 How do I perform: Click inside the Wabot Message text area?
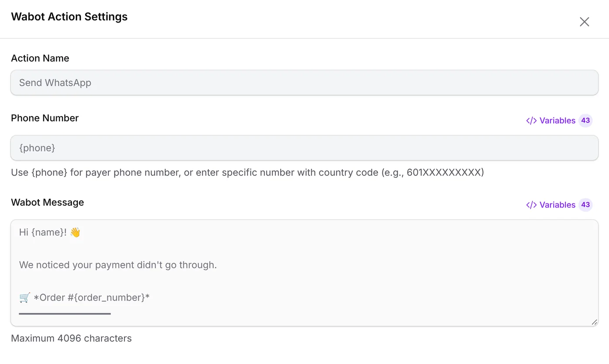click(304, 273)
